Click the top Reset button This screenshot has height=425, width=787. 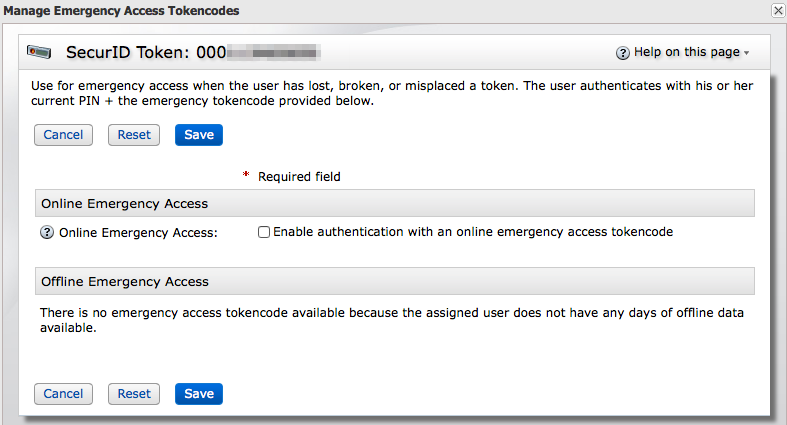134,135
